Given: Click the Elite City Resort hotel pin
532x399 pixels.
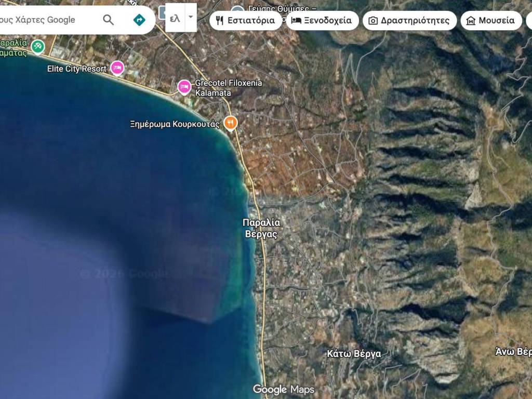Looking at the screenshot, I should pos(118,68).
